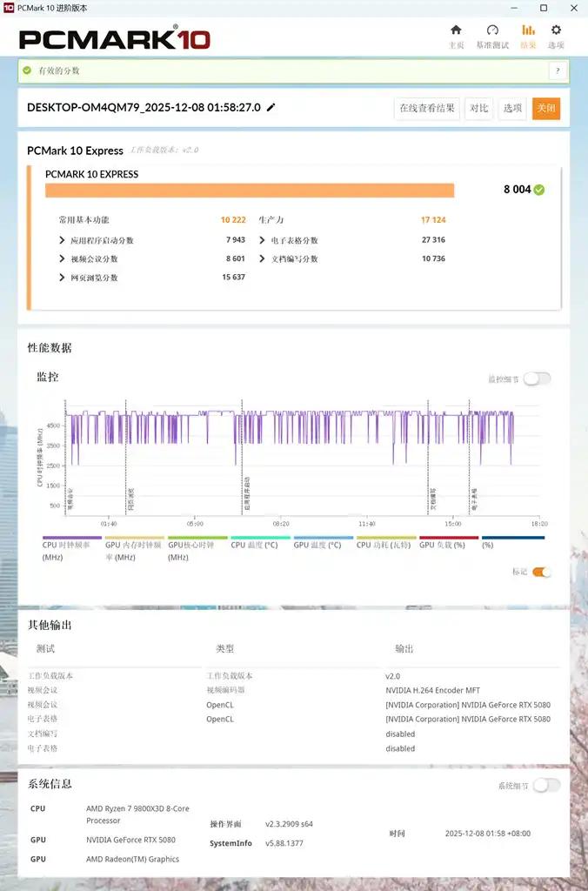The height and width of the screenshot is (891, 588).
Task: Click the PCMark 10 title bar icon
Action: tap(9, 8)
